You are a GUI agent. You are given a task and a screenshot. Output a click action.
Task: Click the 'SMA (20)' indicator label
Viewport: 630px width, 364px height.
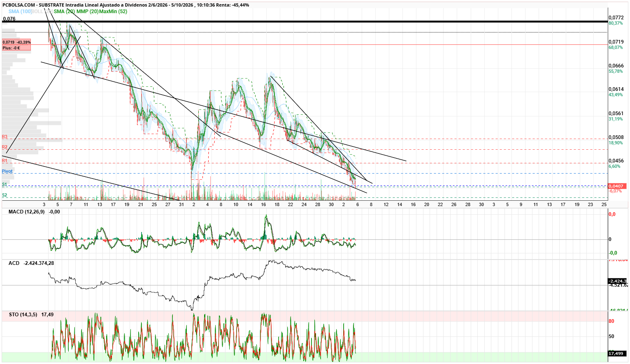pos(64,12)
